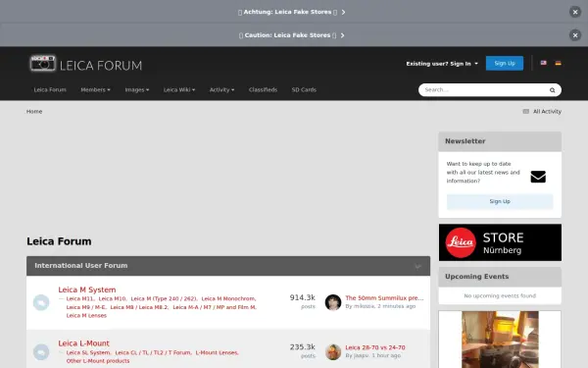Expand the Images menu
Viewport: 588px width, 368px height.
[x=137, y=89]
